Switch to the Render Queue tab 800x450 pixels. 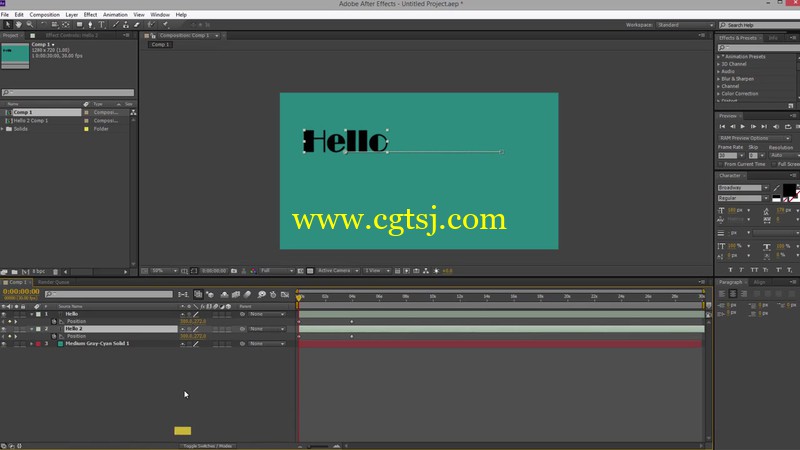[53, 282]
